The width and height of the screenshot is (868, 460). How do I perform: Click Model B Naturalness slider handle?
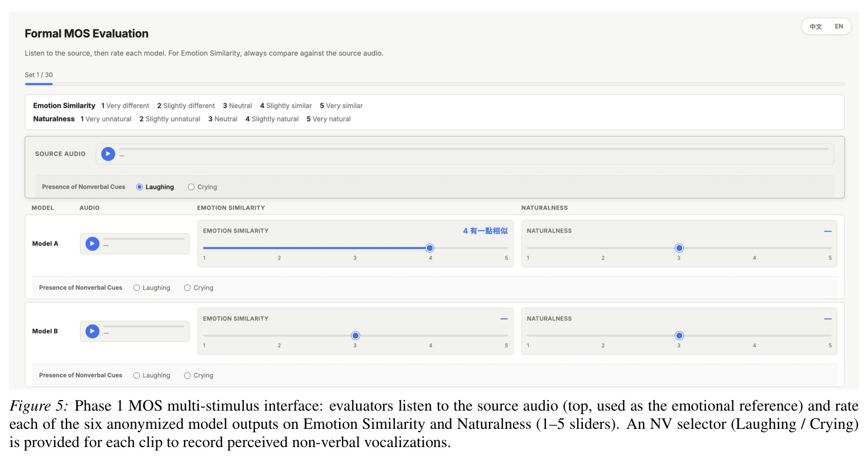pyautogui.click(x=679, y=335)
